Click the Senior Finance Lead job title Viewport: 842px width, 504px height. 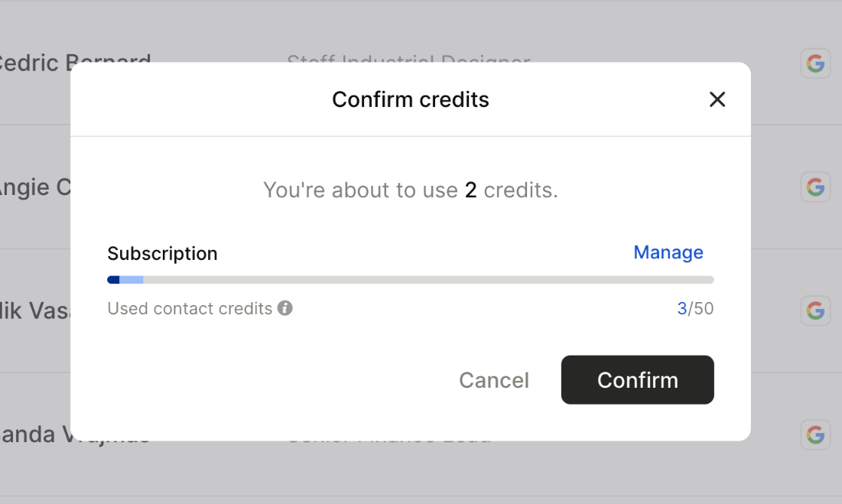(388, 434)
